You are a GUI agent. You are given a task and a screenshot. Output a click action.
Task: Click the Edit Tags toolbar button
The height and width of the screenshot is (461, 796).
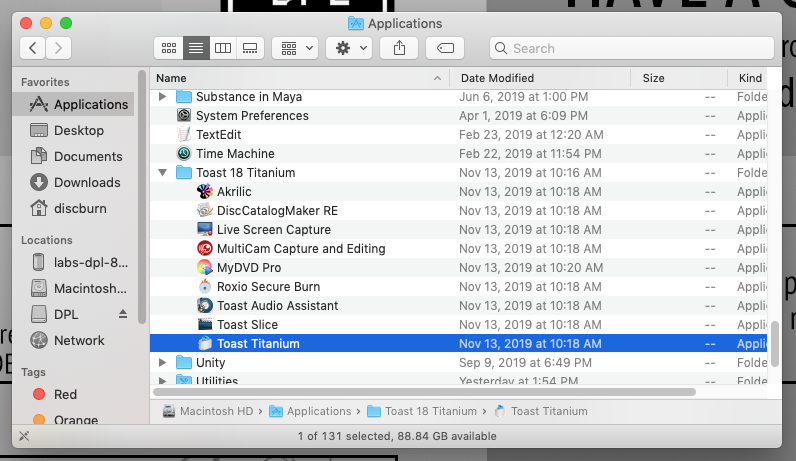[445, 48]
